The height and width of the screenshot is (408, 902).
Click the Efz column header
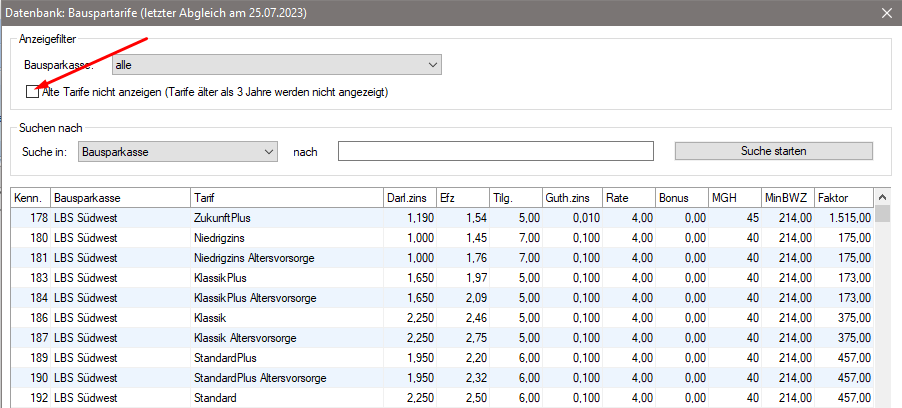(463, 197)
